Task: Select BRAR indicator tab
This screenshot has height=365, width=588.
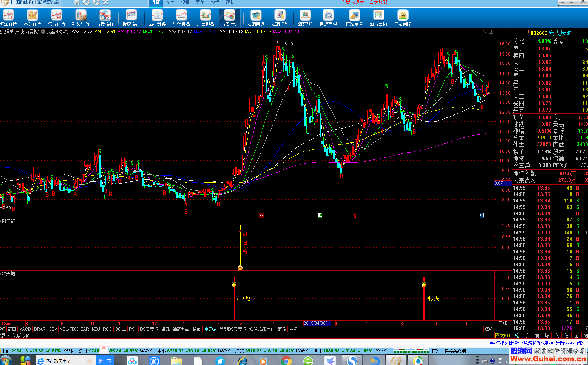Action: pos(40,329)
